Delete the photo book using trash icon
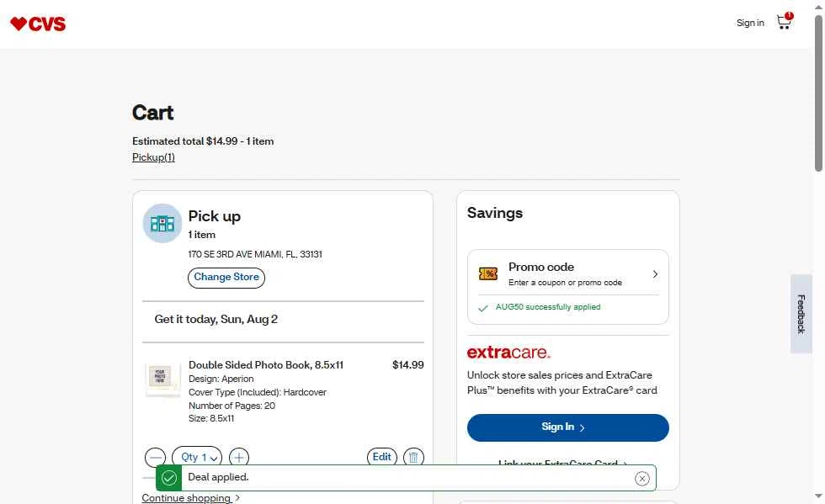Viewport: 825px width, 504px height. click(x=413, y=457)
